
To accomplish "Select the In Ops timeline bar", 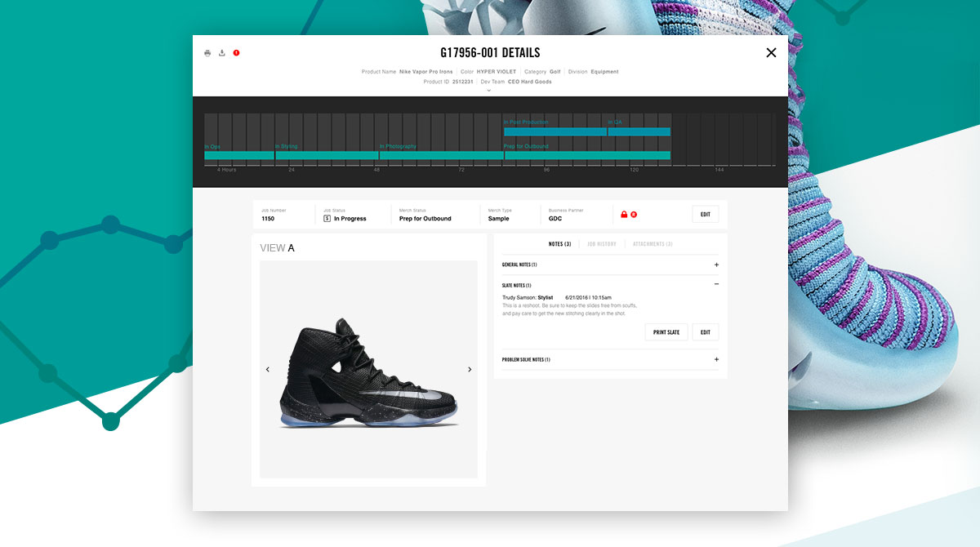I will coord(239,155).
